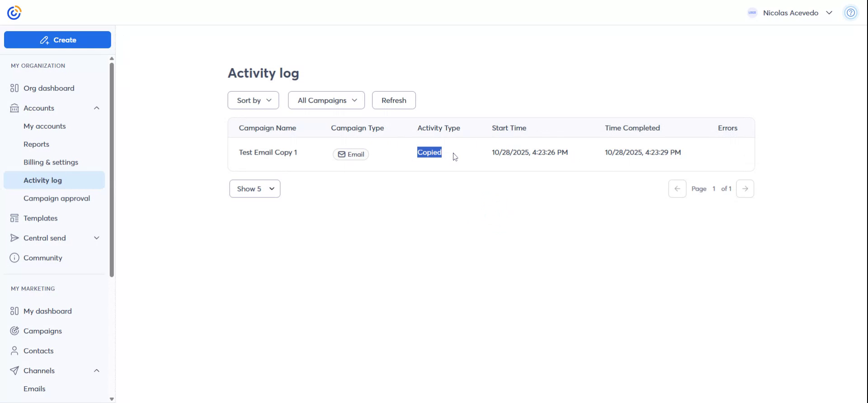
Task: Open Contacts via the person icon
Action: click(14, 351)
